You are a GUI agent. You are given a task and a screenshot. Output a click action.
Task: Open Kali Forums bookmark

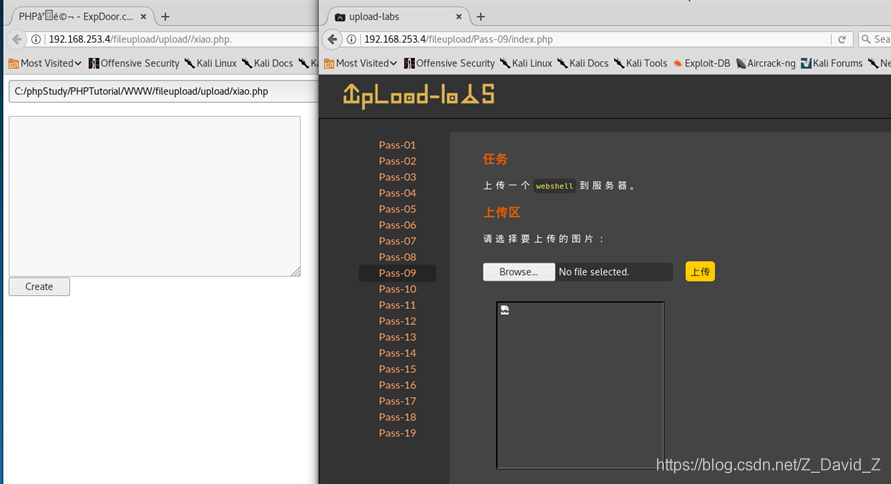pyautogui.click(x=832, y=63)
